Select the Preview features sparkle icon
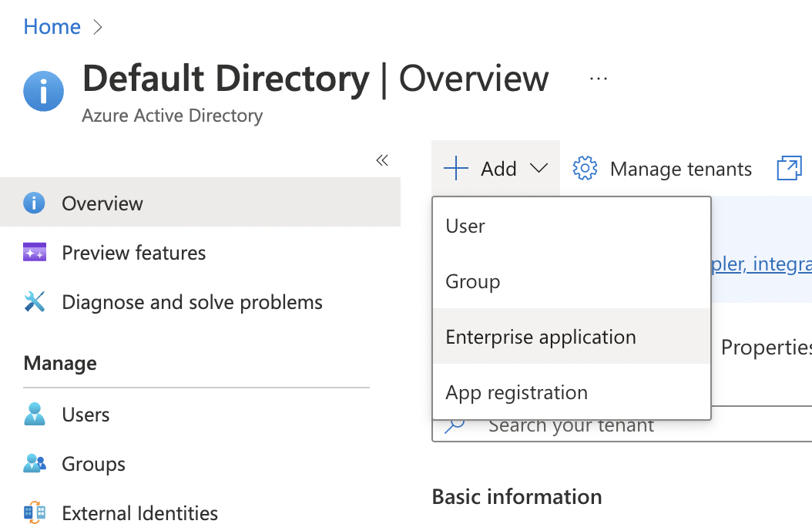Image resolution: width=812 pixels, height=524 pixels. tap(34, 252)
